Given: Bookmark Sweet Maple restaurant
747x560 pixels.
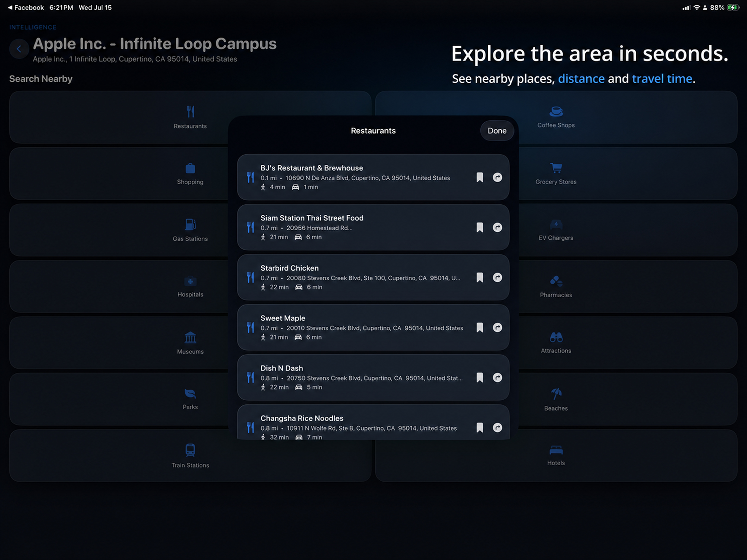Looking at the screenshot, I should pos(480,327).
